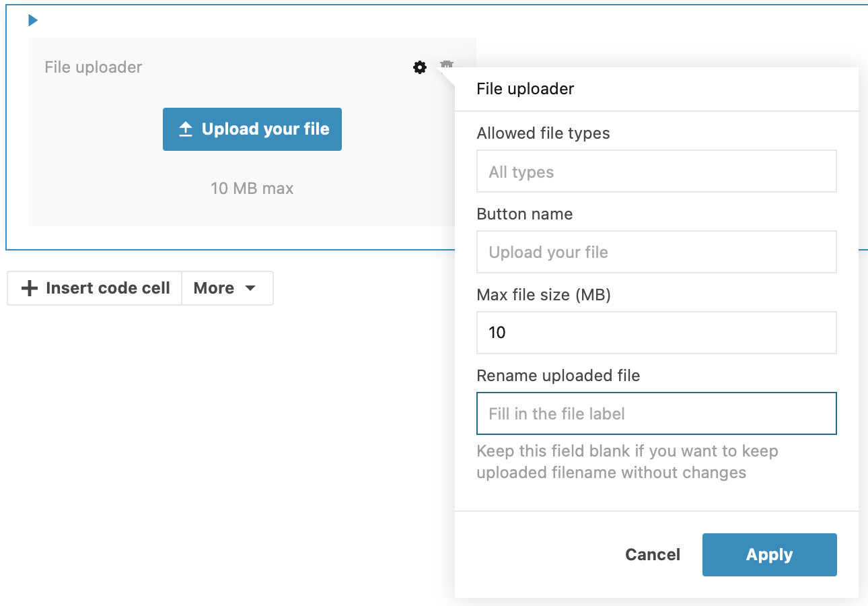Click Upload your file
Screen dimensions: 868x606
(252, 129)
